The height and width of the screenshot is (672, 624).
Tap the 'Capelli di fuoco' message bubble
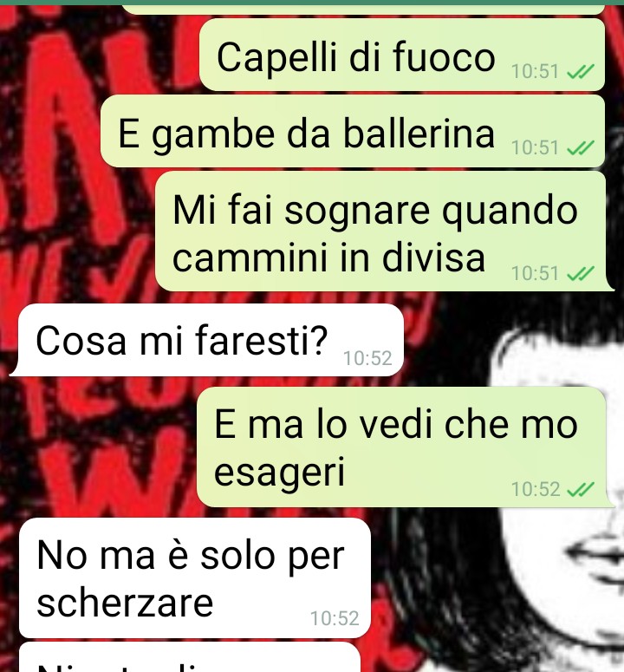(402, 55)
